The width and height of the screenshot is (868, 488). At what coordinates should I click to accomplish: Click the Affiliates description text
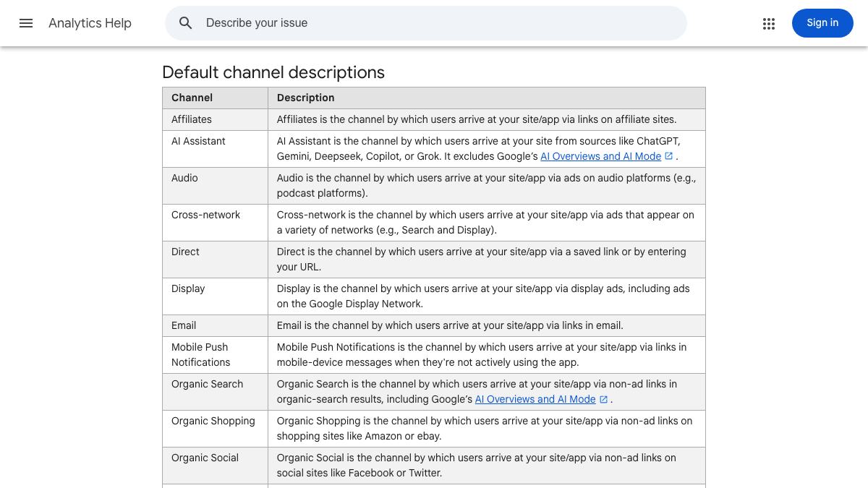click(477, 119)
